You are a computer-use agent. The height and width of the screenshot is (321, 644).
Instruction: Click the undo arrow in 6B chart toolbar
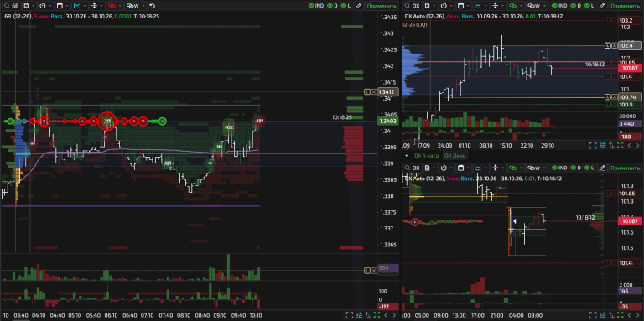point(153,6)
